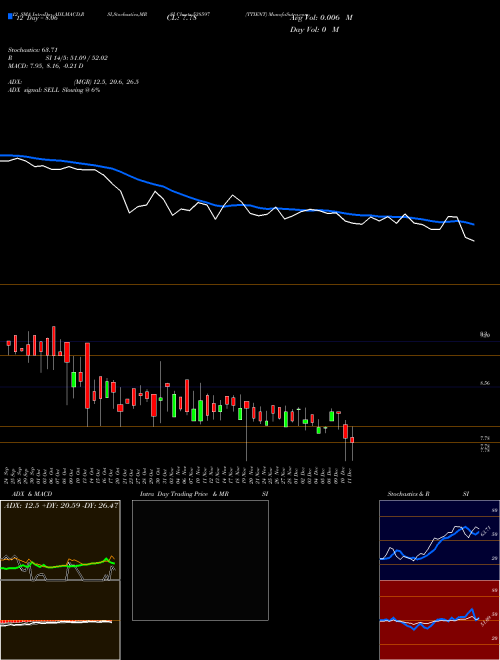Click the 'ADX & MACD' panel title
This screenshot has height=660, width=500.
click(32, 494)
